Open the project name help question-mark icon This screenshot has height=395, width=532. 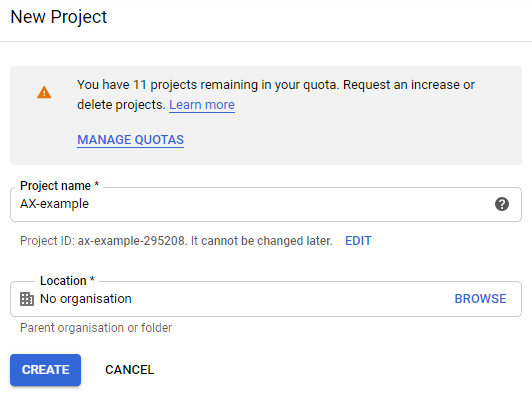pos(501,204)
